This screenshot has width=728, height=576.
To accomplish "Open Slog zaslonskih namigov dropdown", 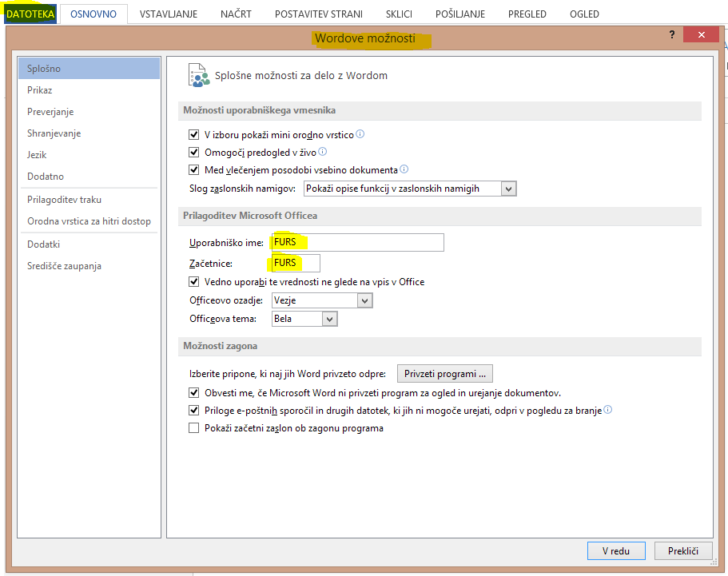I will click(x=410, y=189).
